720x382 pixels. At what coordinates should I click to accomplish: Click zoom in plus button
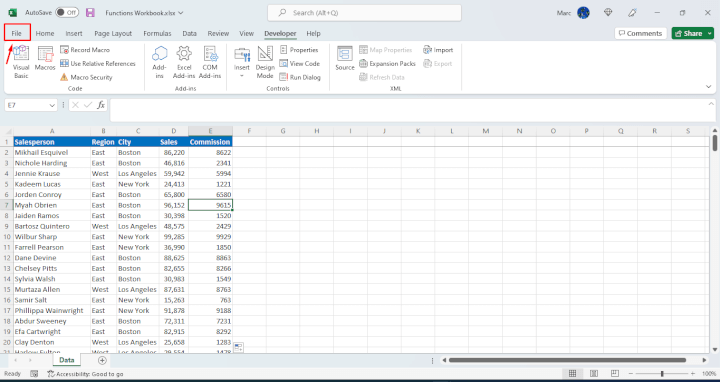[x=692, y=374]
